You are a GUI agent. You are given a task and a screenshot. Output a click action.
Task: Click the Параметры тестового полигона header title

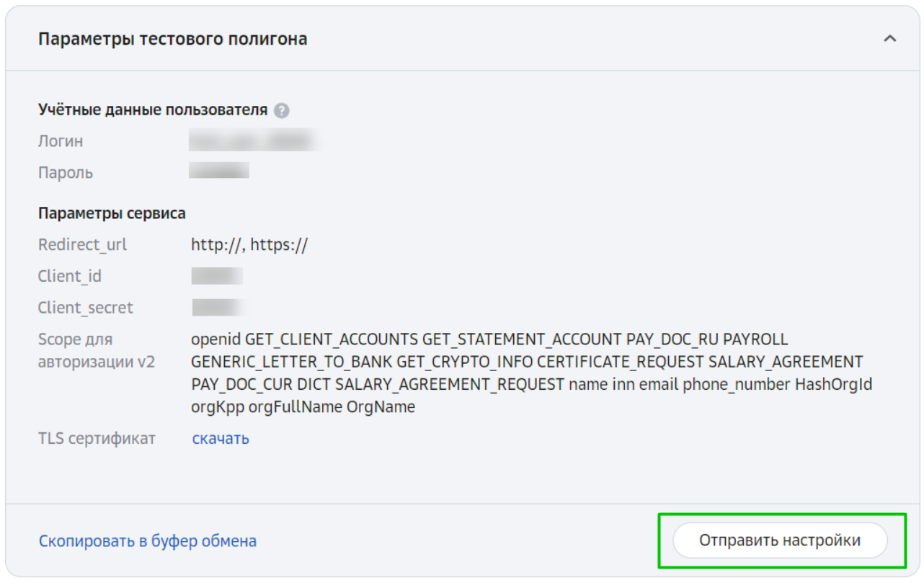point(173,38)
